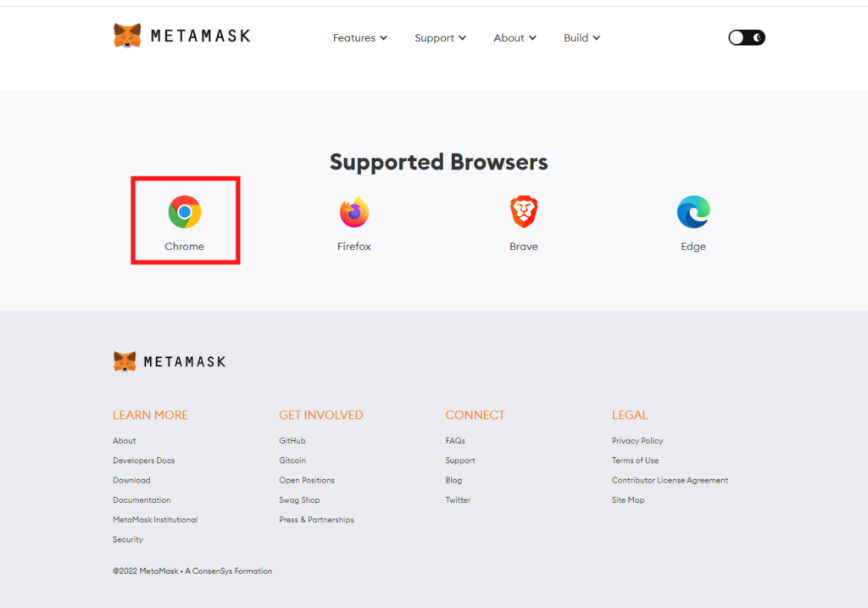Image resolution: width=868 pixels, height=608 pixels.
Task: Click the Brave label text
Action: click(x=524, y=247)
